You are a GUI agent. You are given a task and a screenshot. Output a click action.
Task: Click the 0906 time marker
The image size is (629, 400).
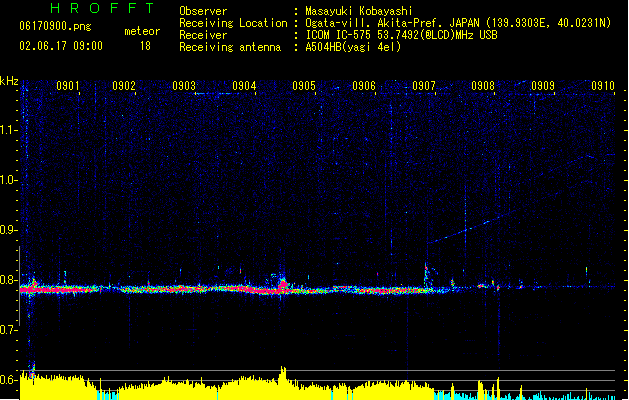pyautogui.click(x=364, y=86)
